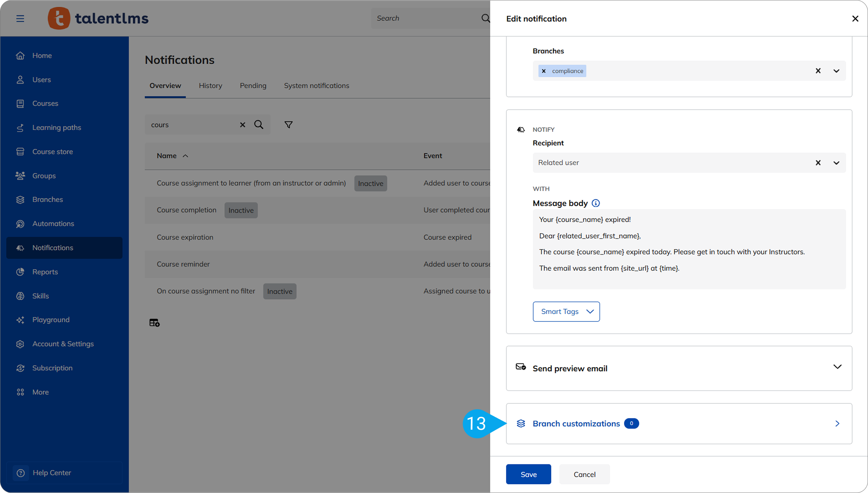The height and width of the screenshot is (493, 868).
Task: Open the Smart Tags dropdown
Action: (566, 311)
